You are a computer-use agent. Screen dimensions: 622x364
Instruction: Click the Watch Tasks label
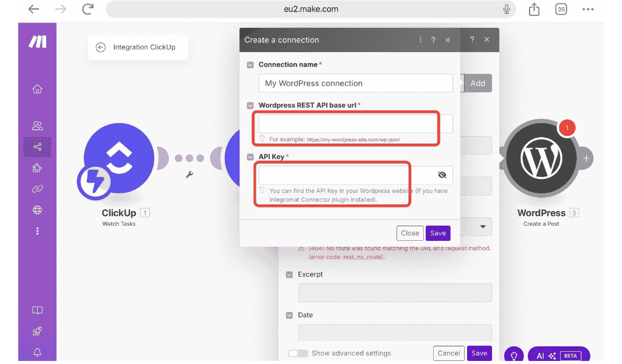[x=118, y=224]
